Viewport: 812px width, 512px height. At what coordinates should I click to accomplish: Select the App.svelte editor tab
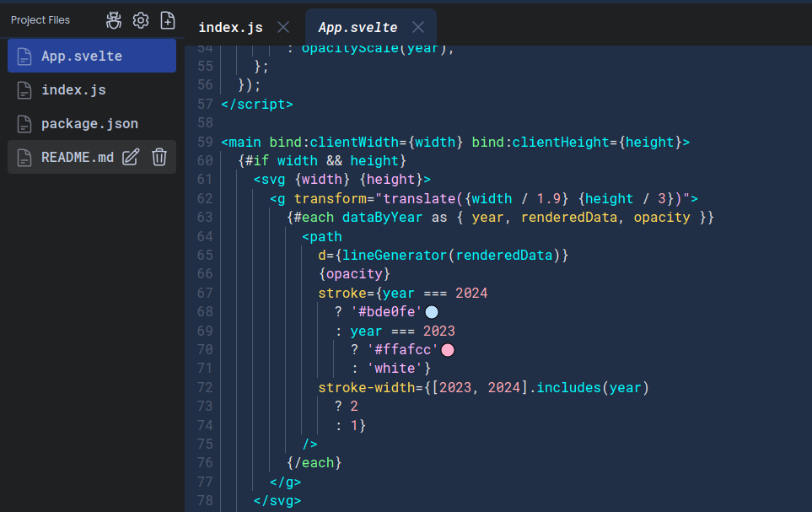click(x=358, y=28)
